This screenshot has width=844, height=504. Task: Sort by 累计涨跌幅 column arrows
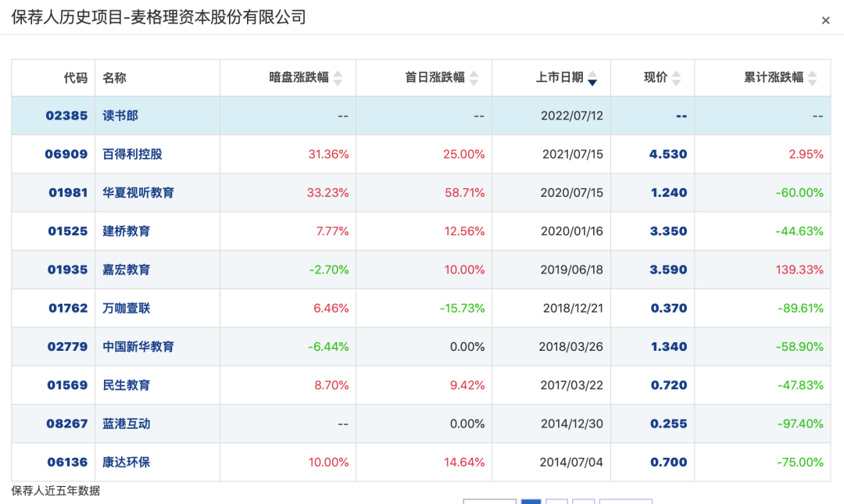(x=812, y=78)
